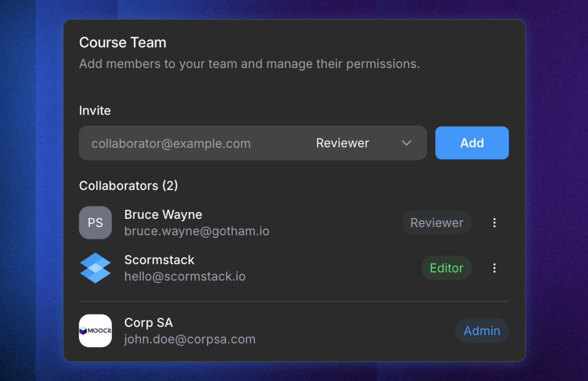
Task: Click the john.doe@corpsa.com email address
Action: pyautogui.click(x=190, y=339)
